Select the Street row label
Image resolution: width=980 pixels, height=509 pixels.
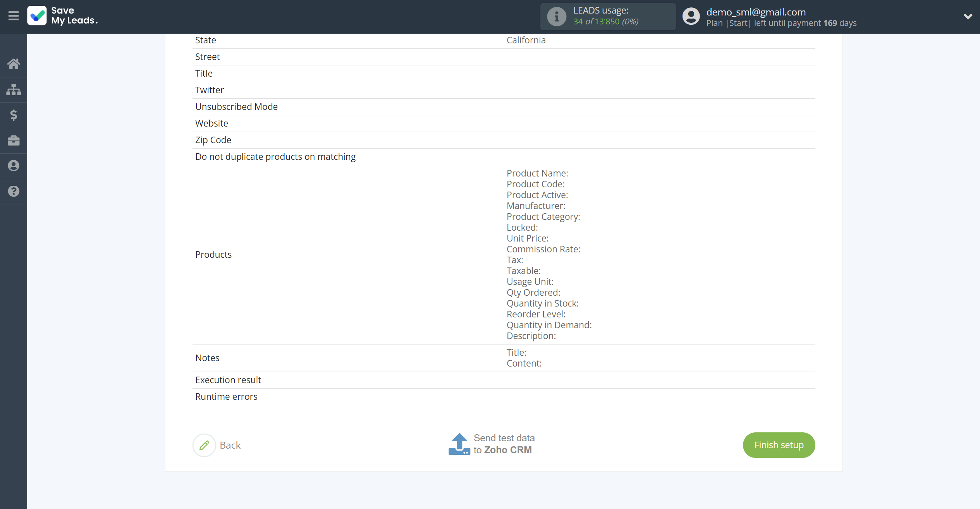click(x=207, y=57)
